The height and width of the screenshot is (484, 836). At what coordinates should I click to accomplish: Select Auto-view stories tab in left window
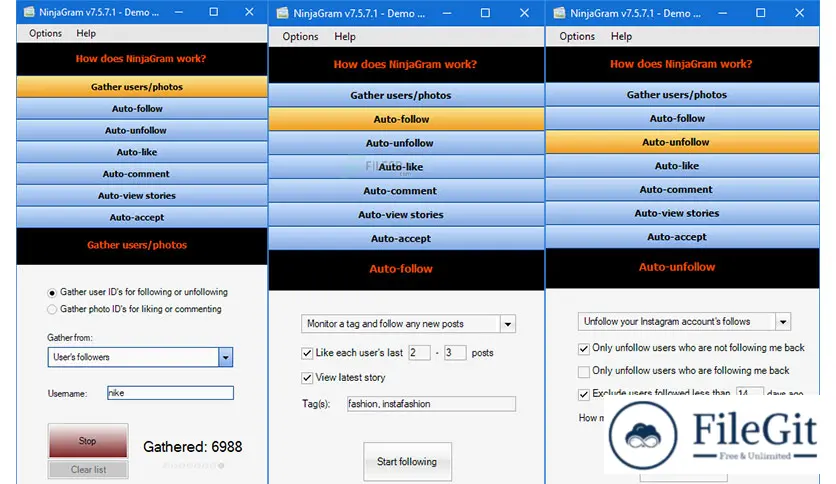[x=142, y=196]
